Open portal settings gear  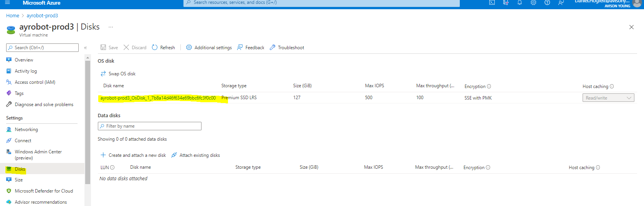(x=533, y=2)
